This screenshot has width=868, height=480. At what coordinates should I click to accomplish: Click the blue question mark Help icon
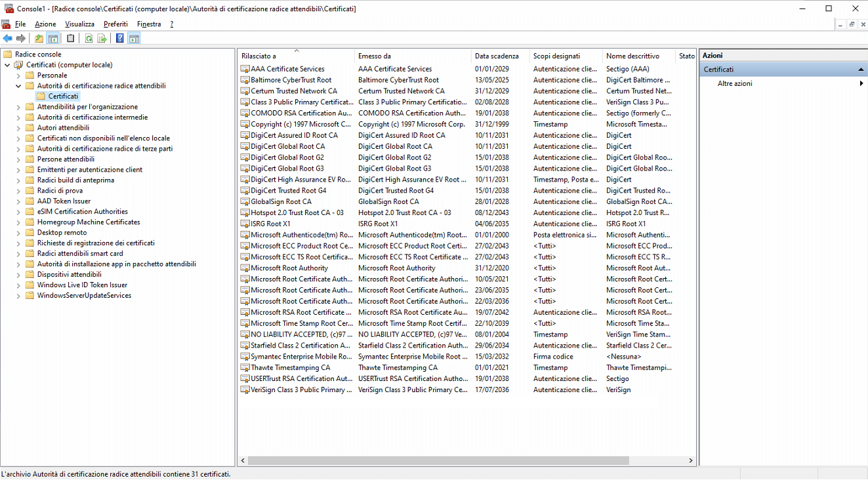(120, 39)
